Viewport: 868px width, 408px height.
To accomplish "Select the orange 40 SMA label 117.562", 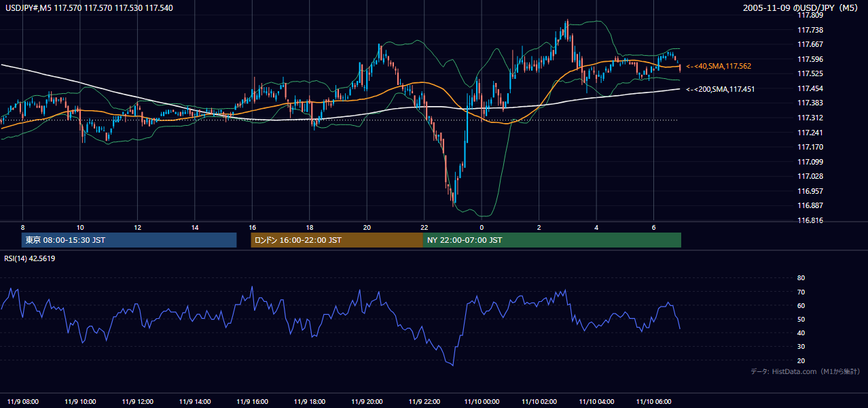I will (x=719, y=66).
